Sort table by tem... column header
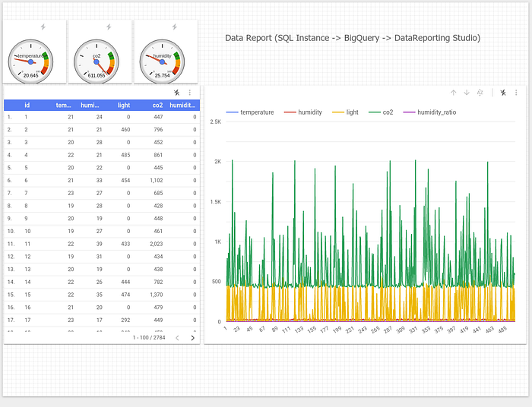The height and width of the screenshot is (407, 532). coord(63,105)
